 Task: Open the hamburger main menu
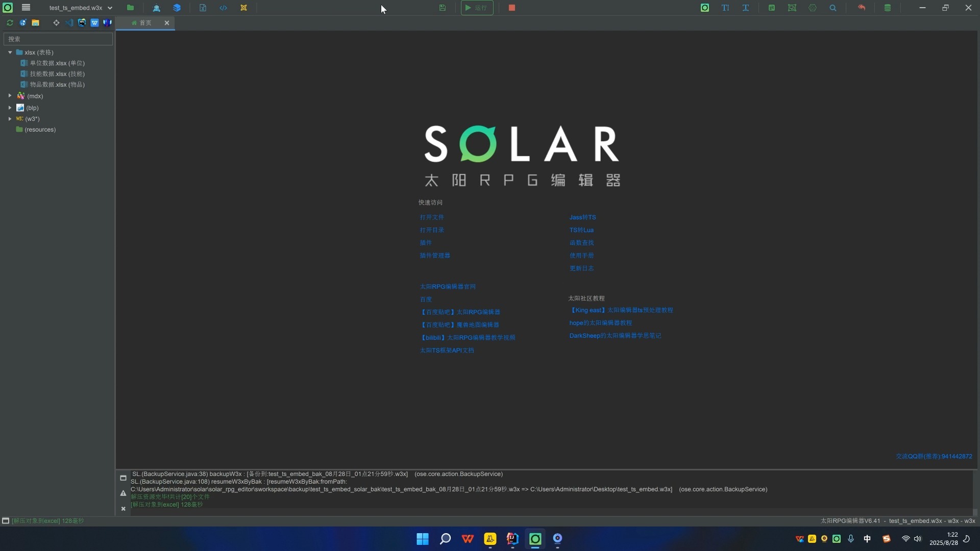[26, 8]
